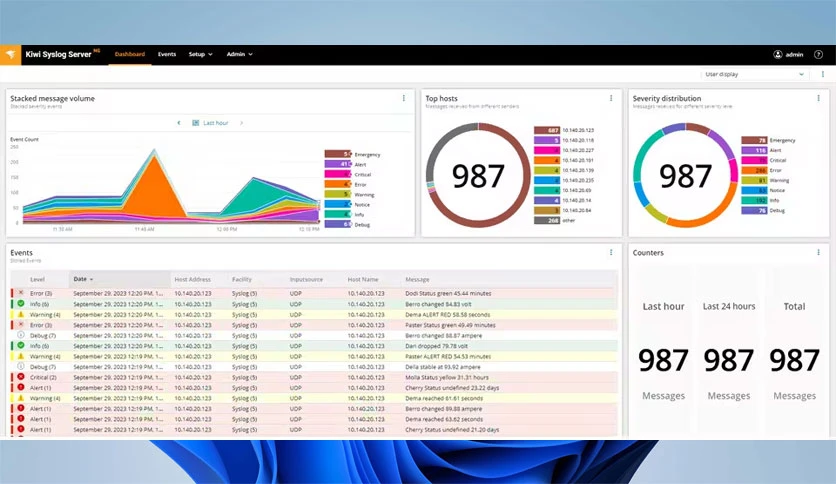Click alert icon on 'Cherry Status undefined 21.20 days' row
This screenshot has height=484, width=836.
click(x=21, y=429)
